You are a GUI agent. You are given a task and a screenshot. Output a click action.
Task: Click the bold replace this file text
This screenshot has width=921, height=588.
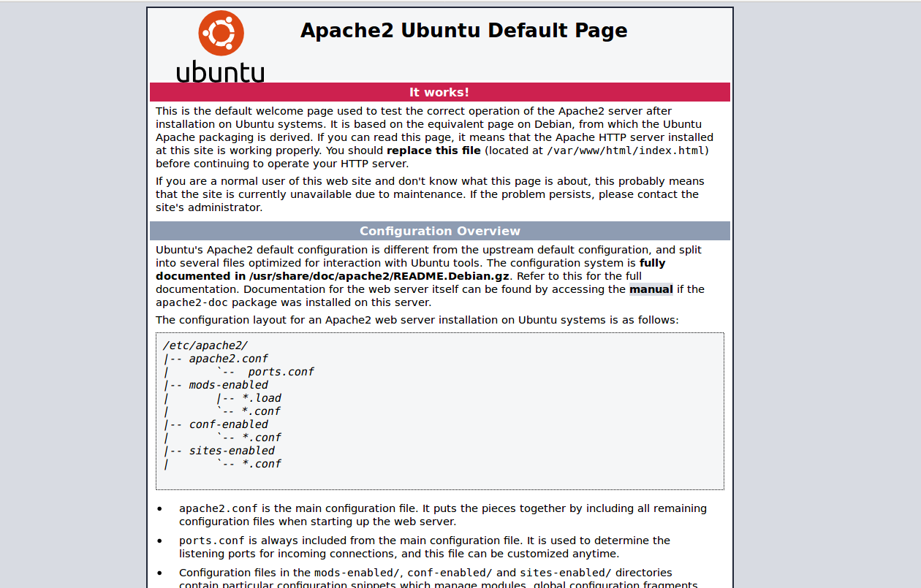[433, 150]
